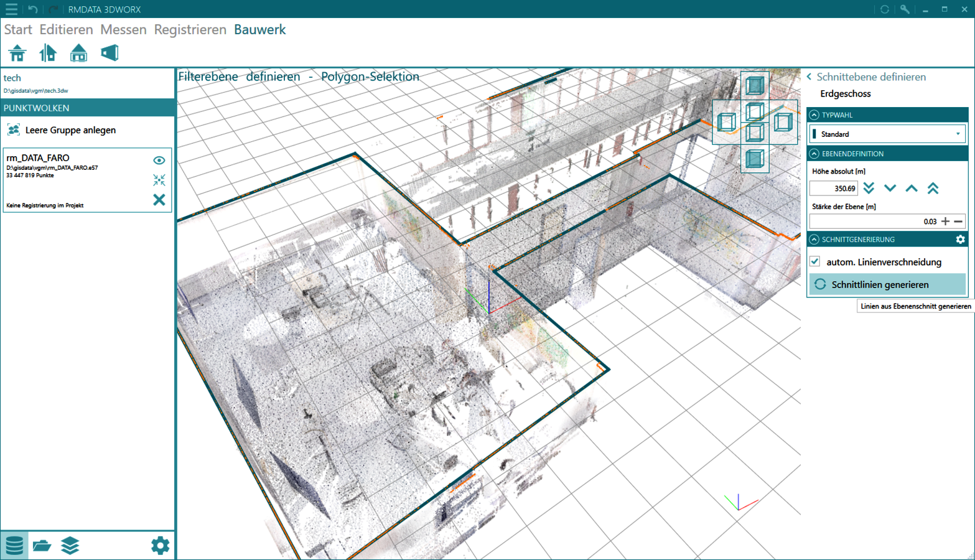Viewport: 975px width, 560px height.
Task: Open Schnittgenerierung settings gear
Action: [960, 240]
